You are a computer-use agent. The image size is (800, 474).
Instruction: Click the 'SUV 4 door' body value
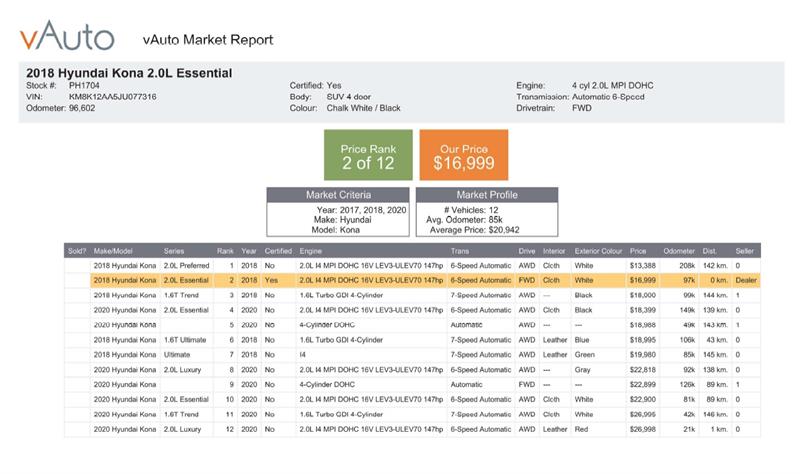pyautogui.click(x=348, y=97)
